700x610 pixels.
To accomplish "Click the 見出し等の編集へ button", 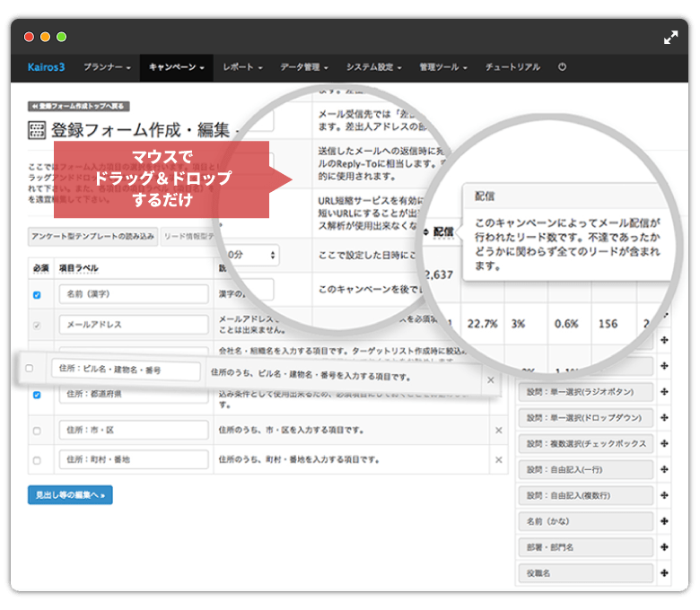I will [70, 494].
